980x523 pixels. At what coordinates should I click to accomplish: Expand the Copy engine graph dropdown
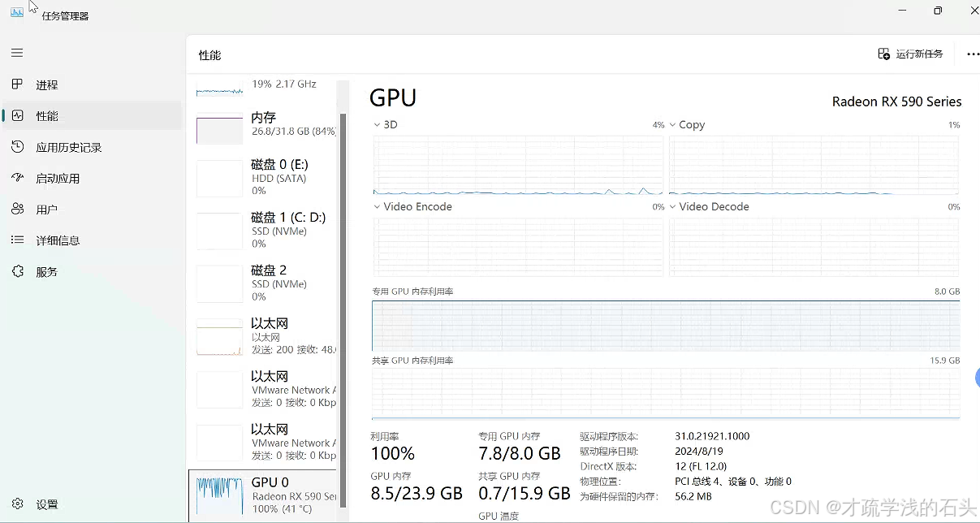pyautogui.click(x=673, y=125)
